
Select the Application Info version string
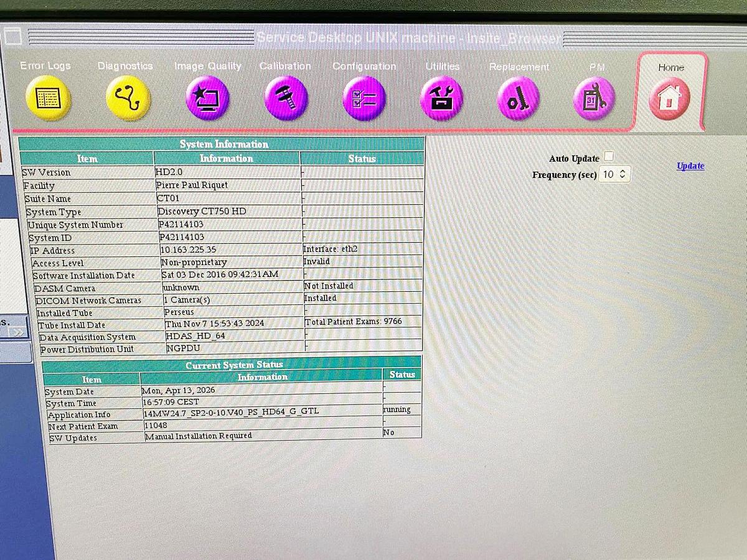[x=231, y=413]
